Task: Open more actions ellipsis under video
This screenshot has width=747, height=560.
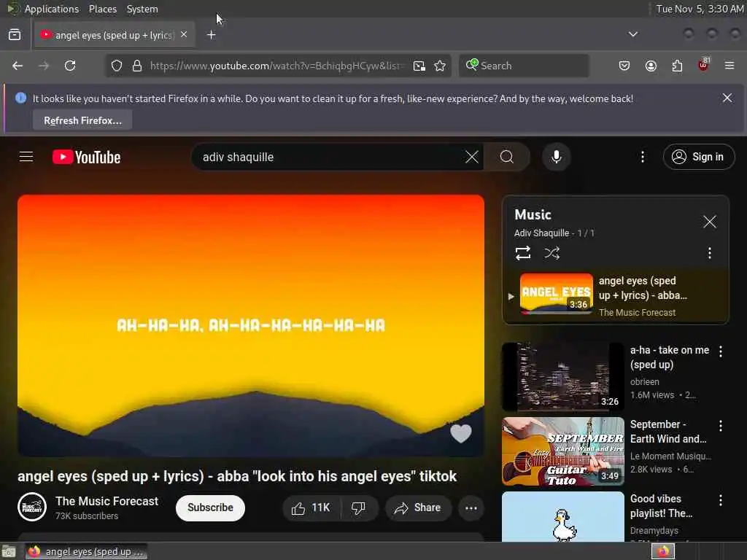Action: tap(471, 508)
